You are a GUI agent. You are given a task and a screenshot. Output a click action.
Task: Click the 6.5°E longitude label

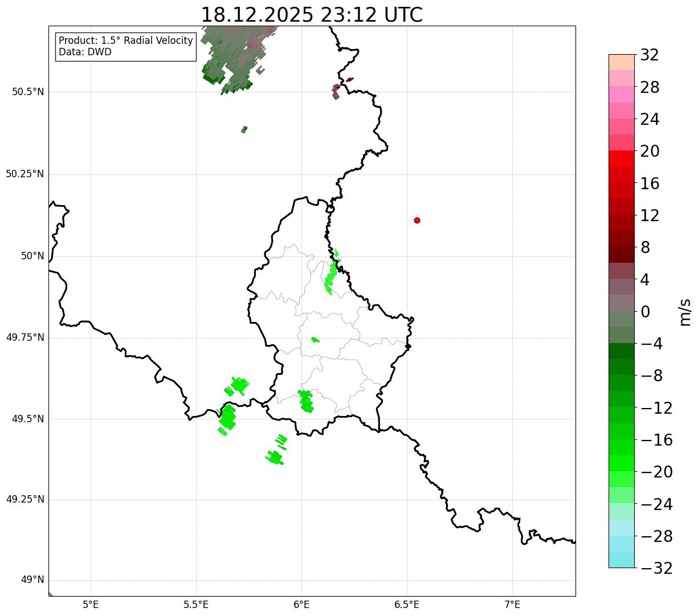click(407, 605)
